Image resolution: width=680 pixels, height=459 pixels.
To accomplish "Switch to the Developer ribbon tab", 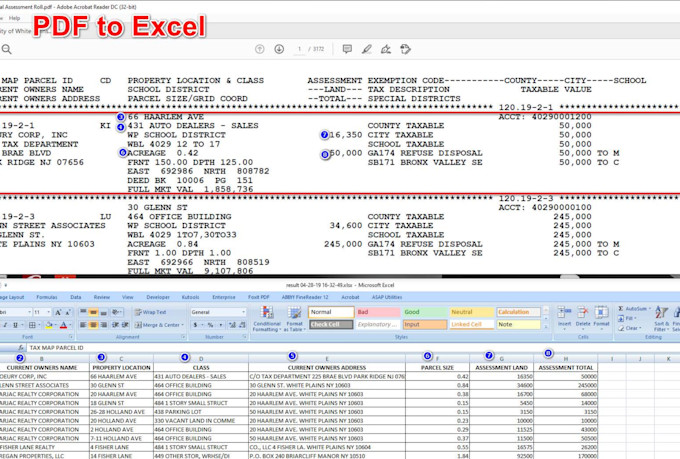I will (x=158, y=297).
